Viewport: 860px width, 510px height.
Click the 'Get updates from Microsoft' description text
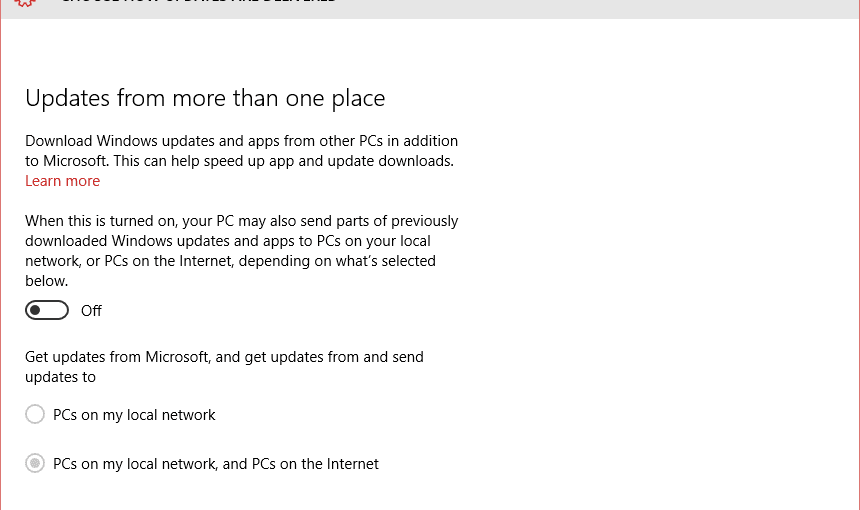224,367
